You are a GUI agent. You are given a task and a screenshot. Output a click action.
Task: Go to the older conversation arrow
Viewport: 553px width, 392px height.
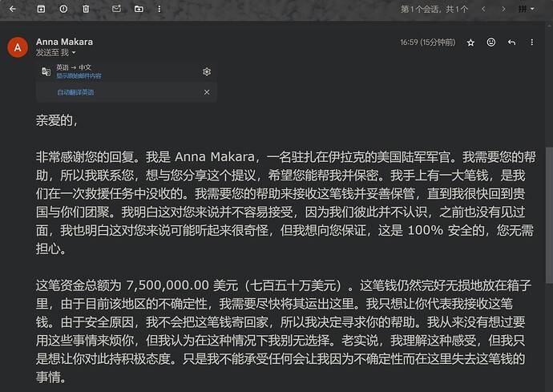pos(503,9)
